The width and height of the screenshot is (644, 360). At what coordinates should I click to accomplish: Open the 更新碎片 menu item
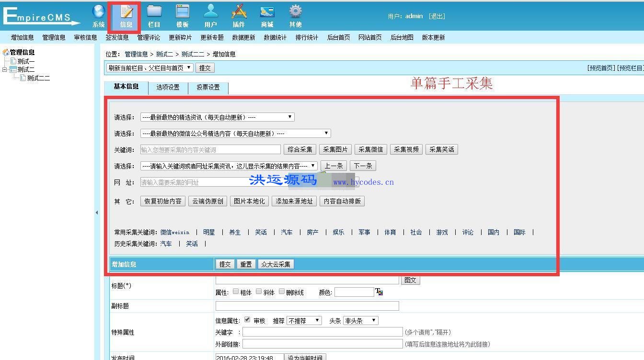[180, 37]
